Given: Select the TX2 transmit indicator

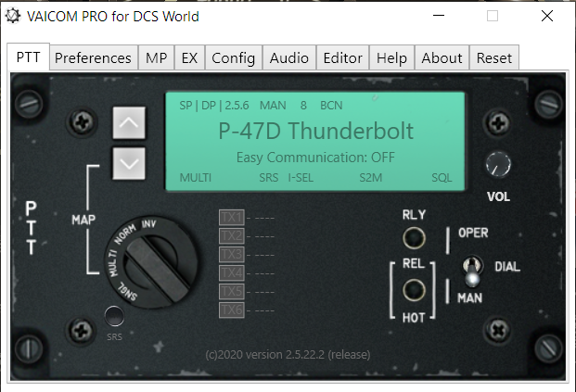Looking at the screenshot, I should [232, 235].
